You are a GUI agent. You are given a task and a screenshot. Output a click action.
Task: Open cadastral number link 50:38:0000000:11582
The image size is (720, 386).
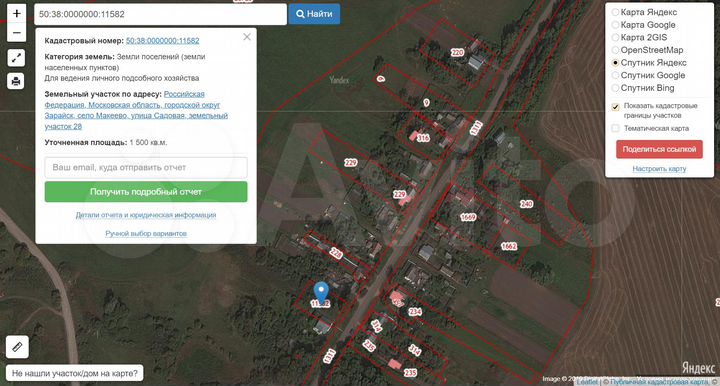pyautogui.click(x=163, y=40)
